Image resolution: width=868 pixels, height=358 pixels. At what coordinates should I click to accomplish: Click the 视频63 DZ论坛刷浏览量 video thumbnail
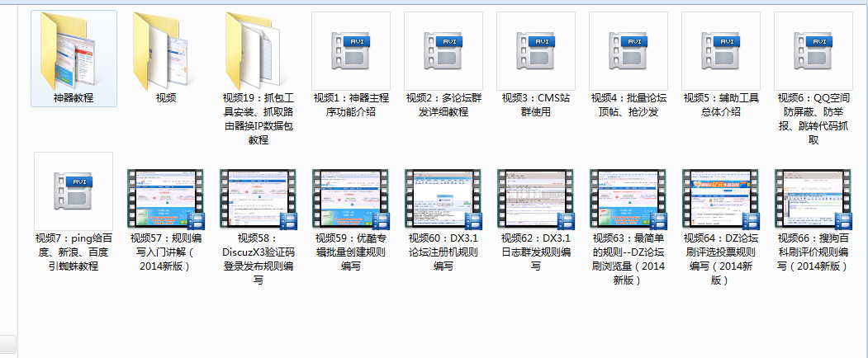click(628, 198)
